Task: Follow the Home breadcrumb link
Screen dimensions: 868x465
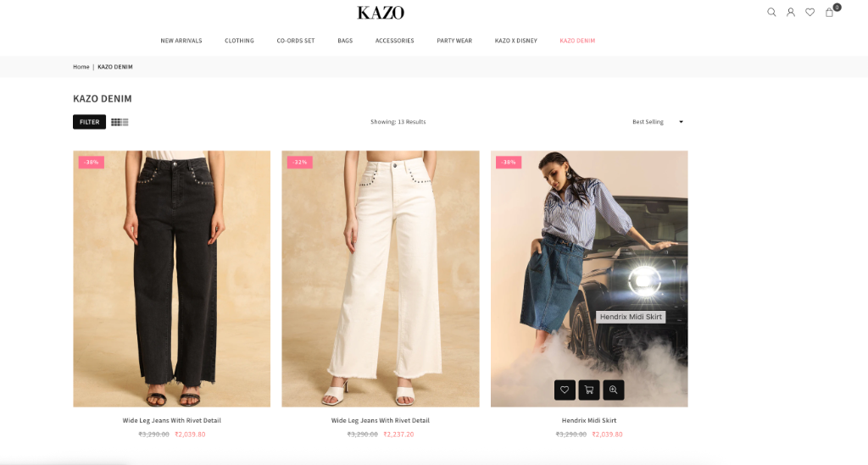Action: point(81,67)
